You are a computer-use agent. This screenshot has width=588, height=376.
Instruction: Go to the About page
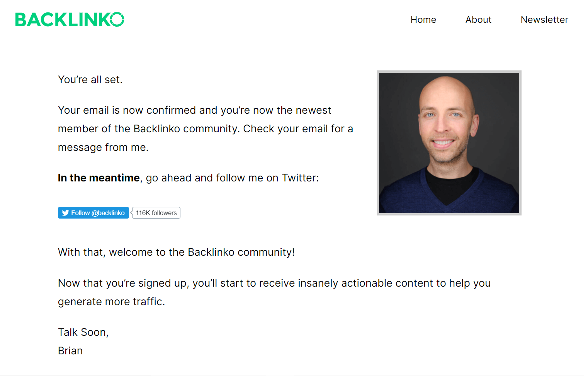(478, 20)
